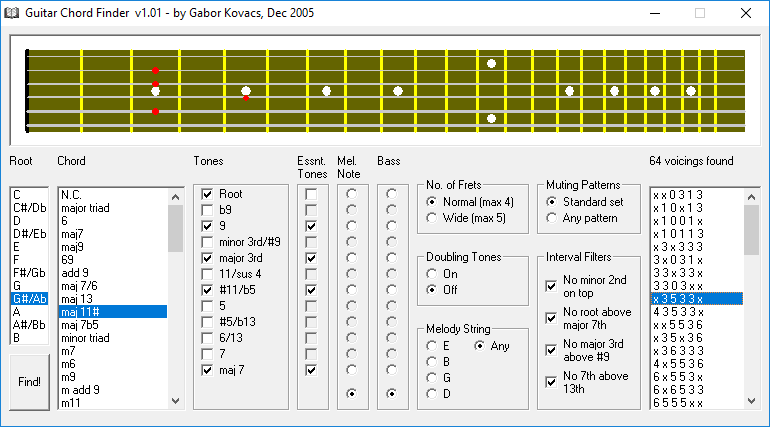Uncheck the #11/b5 tone checkbox
The width and height of the screenshot is (770, 427).
pos(207,290)
